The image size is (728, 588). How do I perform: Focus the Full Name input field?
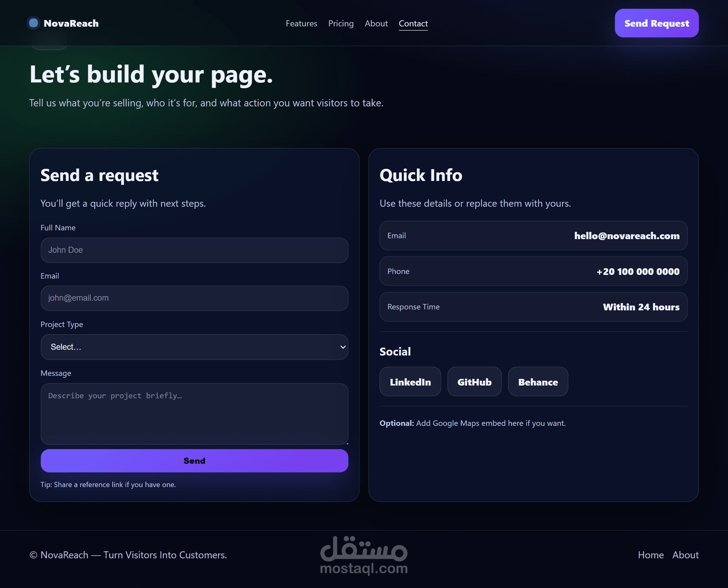[194, 250]
